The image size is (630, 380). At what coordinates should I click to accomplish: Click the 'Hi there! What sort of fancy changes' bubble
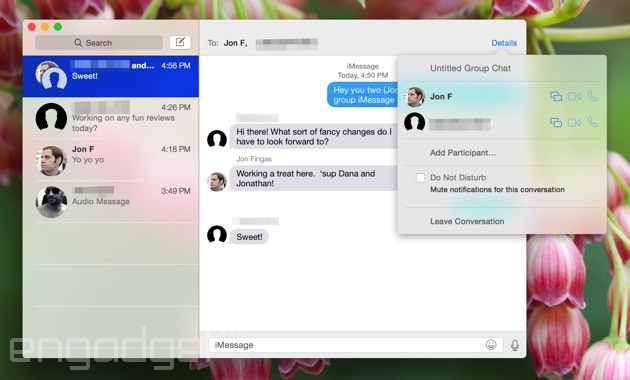click(x=314, y=137)
